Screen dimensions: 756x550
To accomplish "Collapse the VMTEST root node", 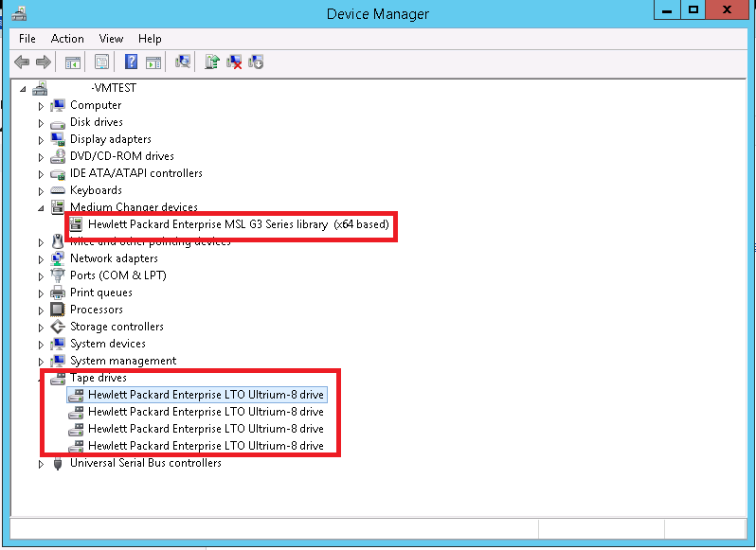I will 23,89.
